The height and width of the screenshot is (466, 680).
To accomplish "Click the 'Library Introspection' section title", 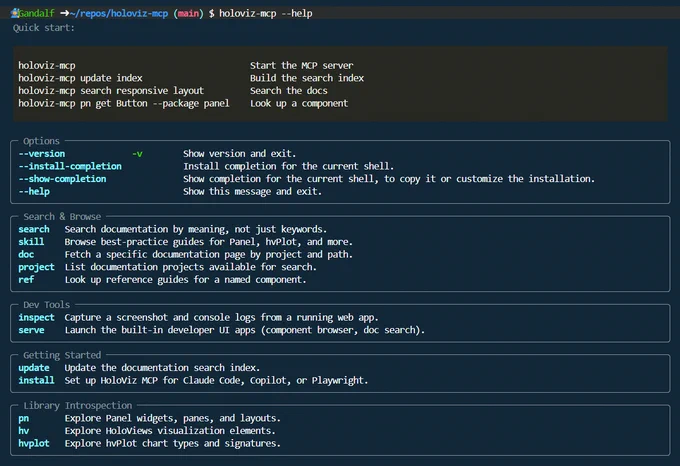I will pos(78,405).
